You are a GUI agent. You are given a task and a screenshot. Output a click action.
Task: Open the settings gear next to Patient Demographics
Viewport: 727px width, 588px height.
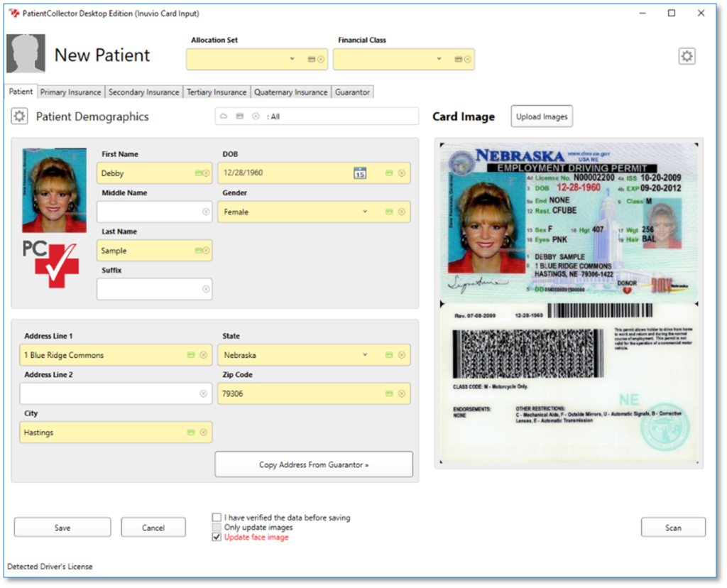click(21, 116)
